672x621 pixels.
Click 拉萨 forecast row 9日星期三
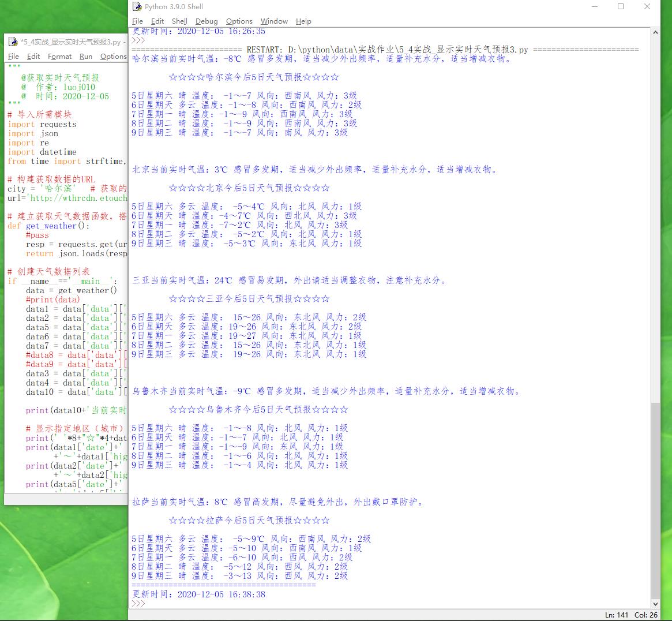coord(239,576)
